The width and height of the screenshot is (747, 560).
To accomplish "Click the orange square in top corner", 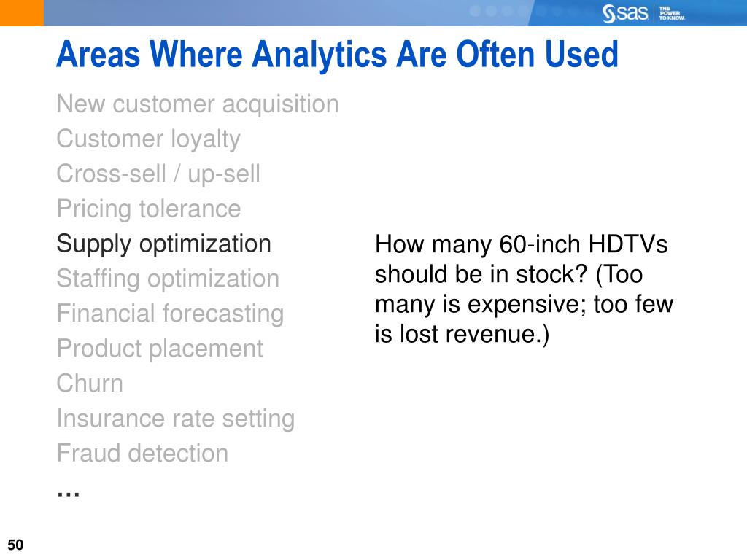I will (x=22, y=13).
